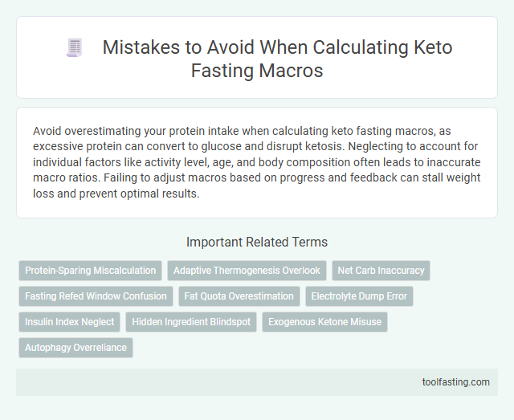
Task: Click the Net Carb Inaccuracy tag
Action: [381, 271]
